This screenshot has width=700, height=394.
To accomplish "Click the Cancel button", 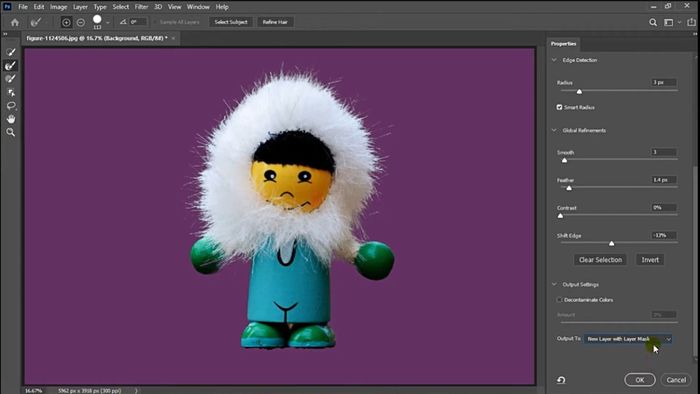I will (x=676, y=380).
